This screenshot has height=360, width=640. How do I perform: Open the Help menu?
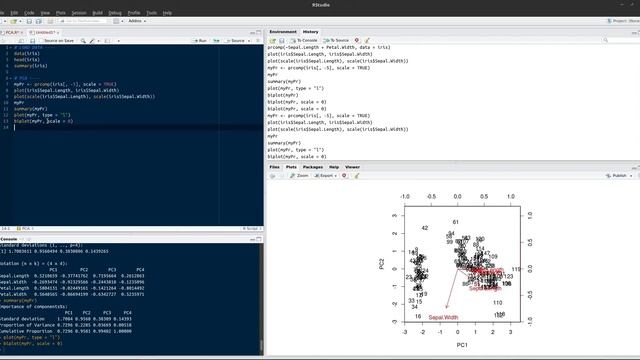167,13
